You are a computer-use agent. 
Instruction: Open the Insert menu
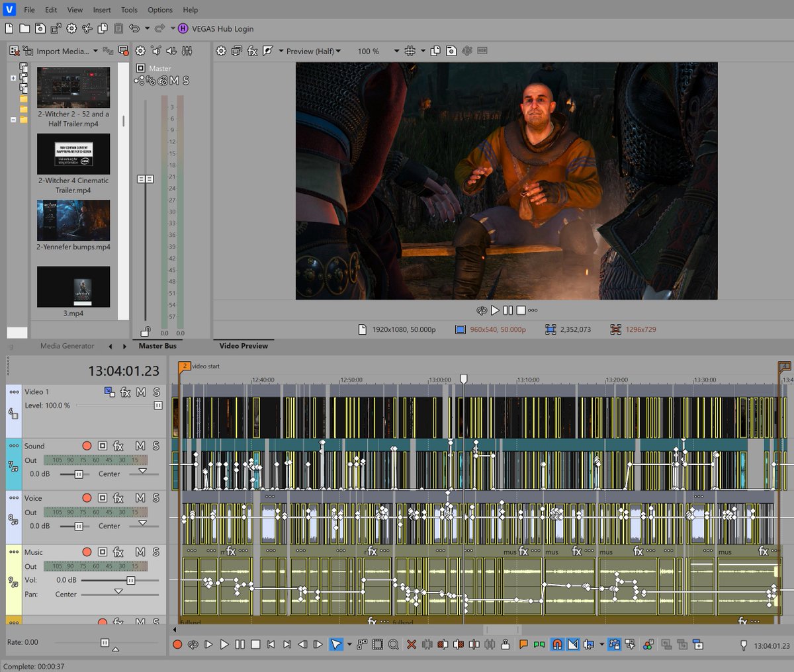[102, 10]
